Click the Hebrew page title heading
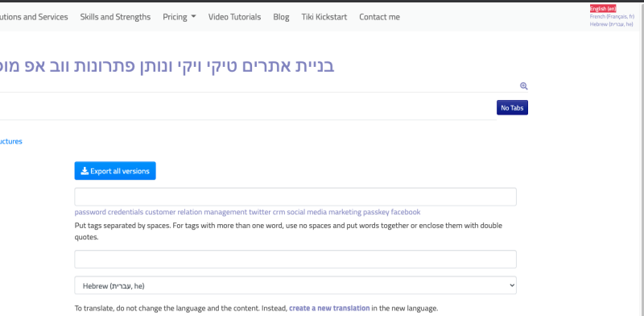 [x=167, y=66]
